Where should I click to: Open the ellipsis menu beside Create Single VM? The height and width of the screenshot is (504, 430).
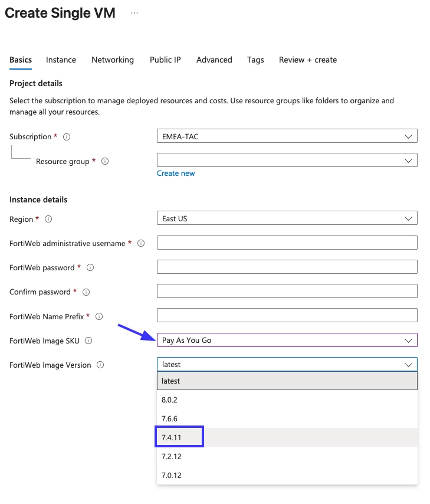click(134, 13)
